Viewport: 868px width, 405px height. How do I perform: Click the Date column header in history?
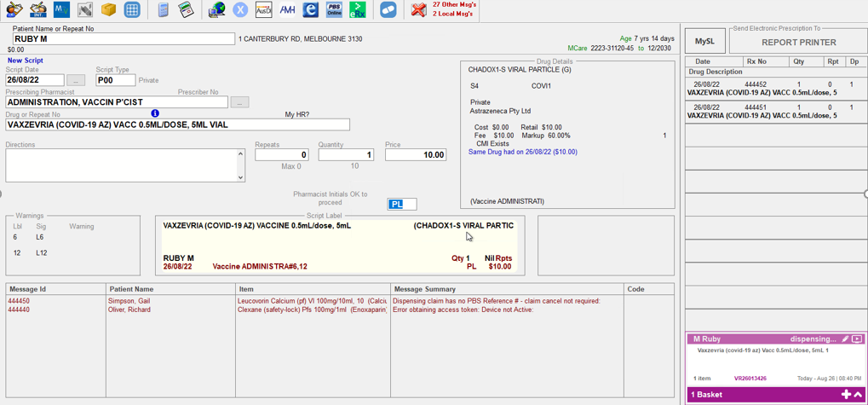pos(714,61)
